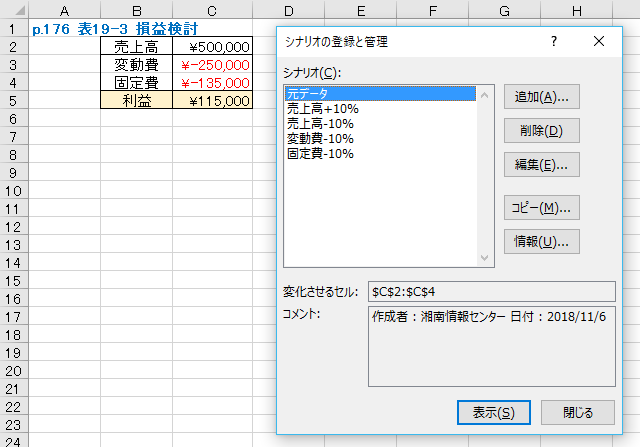This screenshot has height=447, width=640.
Task: Click scenario list scroll down arrow
Action: pos(486,258)
